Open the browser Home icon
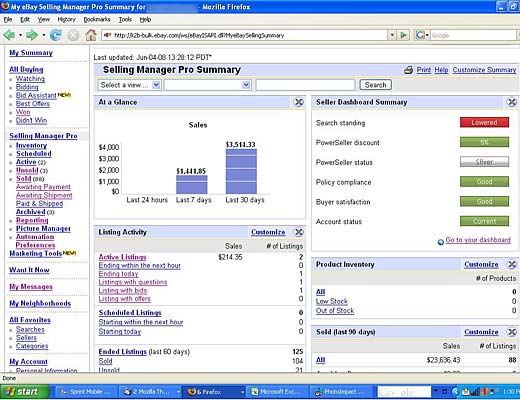This screenshot has width=520, height=400. pyautogui.click(x=91, y=35)
